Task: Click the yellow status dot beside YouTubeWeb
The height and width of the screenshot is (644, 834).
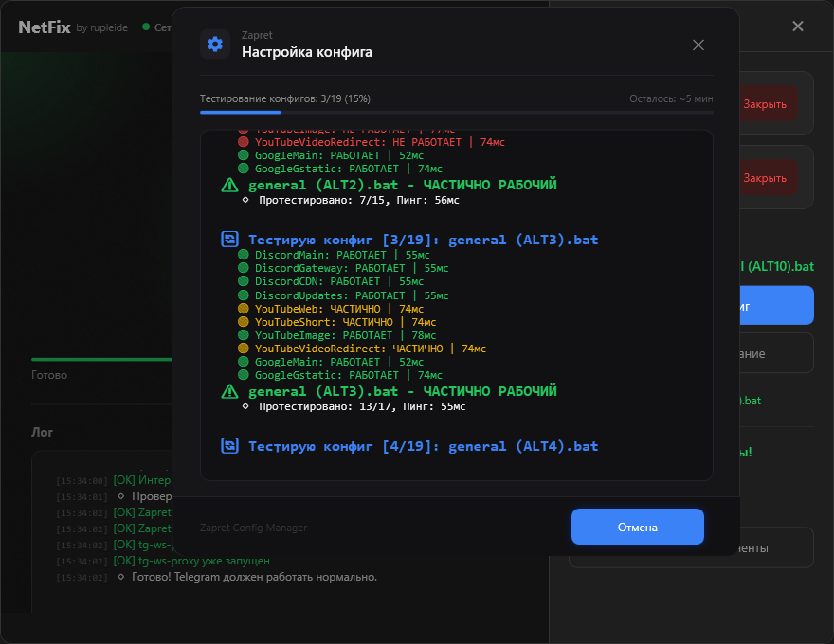Action: (243, 308)
